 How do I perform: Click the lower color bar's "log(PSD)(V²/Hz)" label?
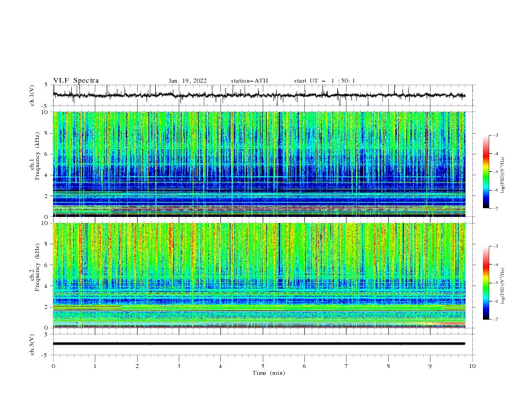(503, 286)
